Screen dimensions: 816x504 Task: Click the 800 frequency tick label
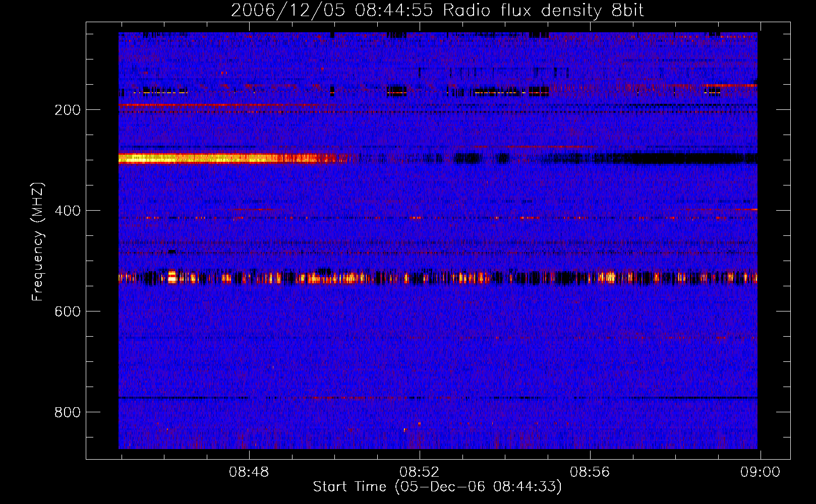tap(68, 412)
